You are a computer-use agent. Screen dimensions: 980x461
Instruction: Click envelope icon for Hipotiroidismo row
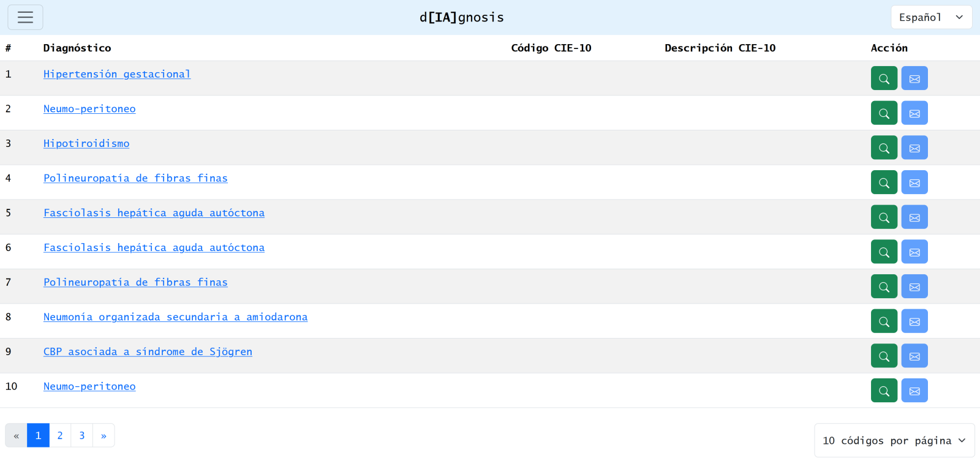click(x=914, y=148)
